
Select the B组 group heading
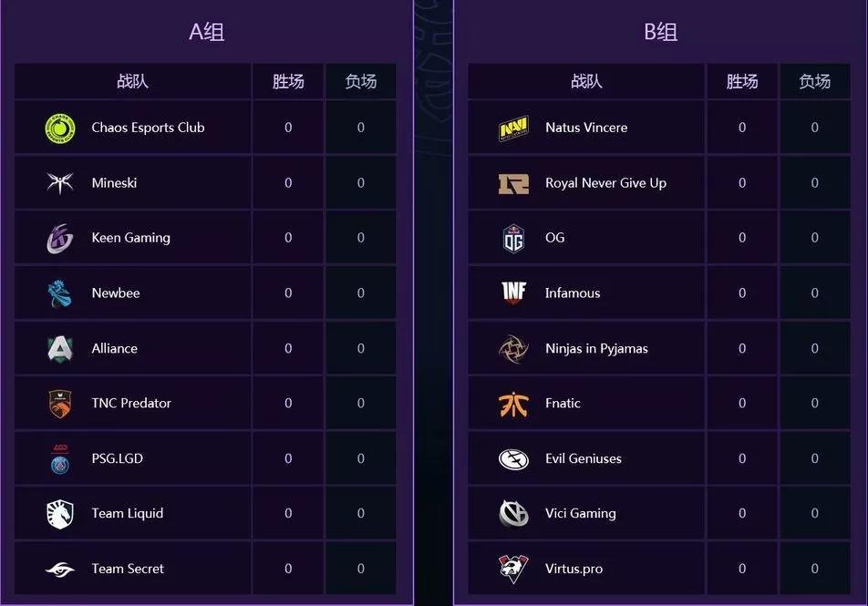click(660, 32)
